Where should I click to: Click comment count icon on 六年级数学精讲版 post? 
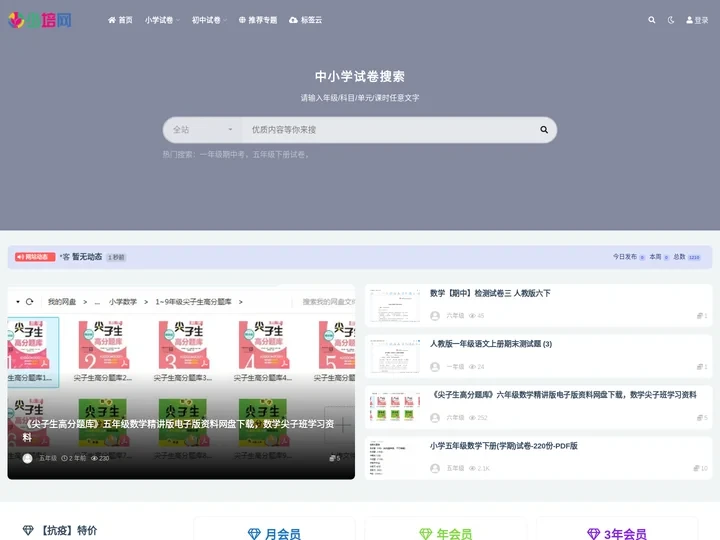coord(702,417)
